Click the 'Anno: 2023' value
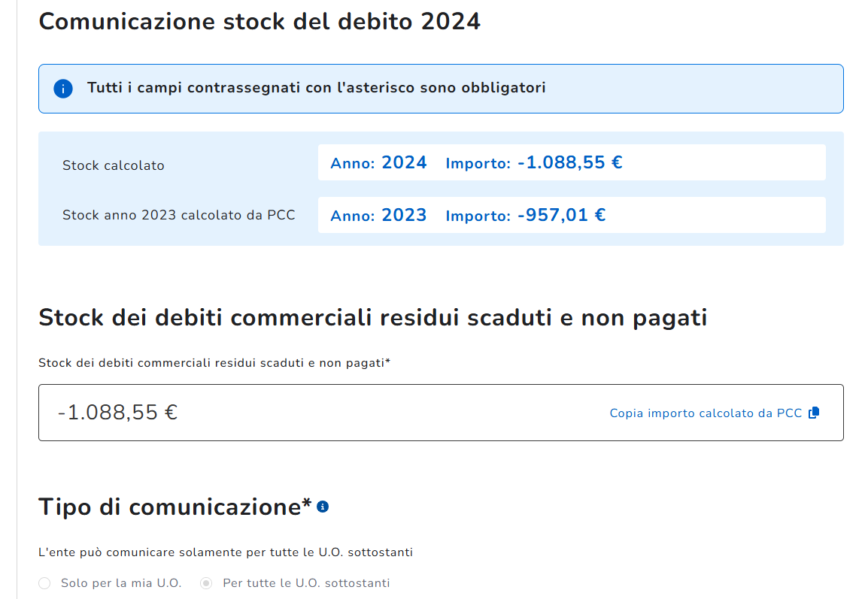This screenshot has width=868, height=599. click(x=378, y=216)
